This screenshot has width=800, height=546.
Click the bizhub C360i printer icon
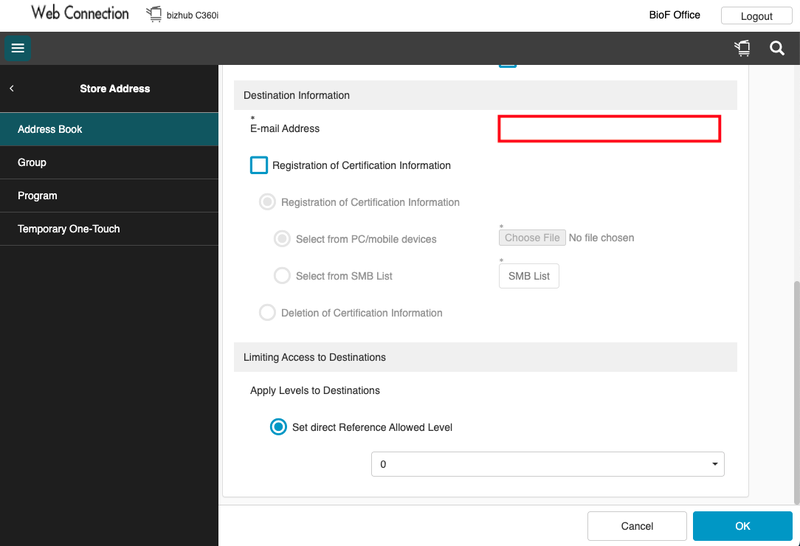154,14
